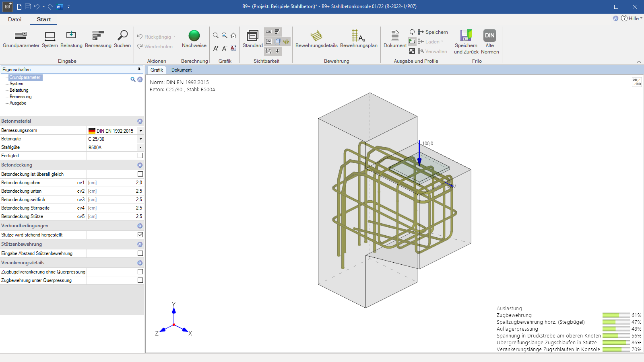Export to Word via title bar icon

(x=60, y=6)
